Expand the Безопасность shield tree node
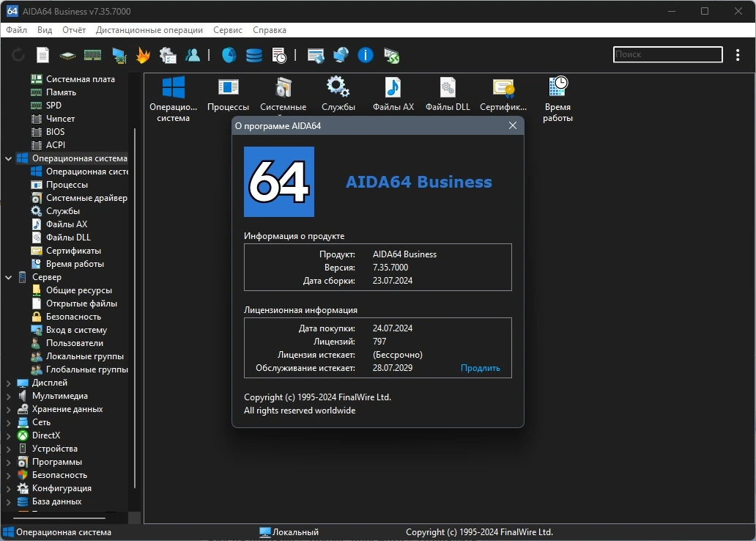Screen dimensions: 756x541 click(x=8, y=475)
